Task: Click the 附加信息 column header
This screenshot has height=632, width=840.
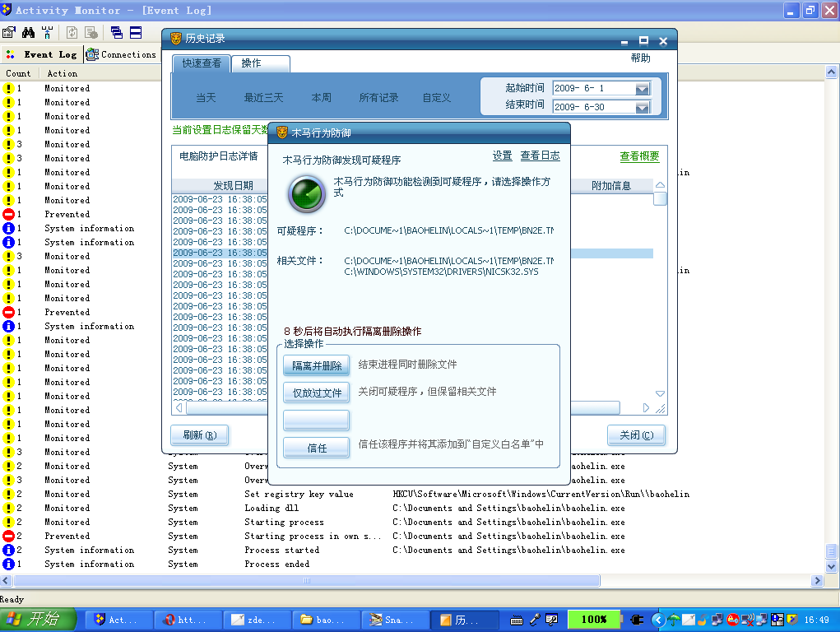Action: pyautogui.click(x=611, y=185)
